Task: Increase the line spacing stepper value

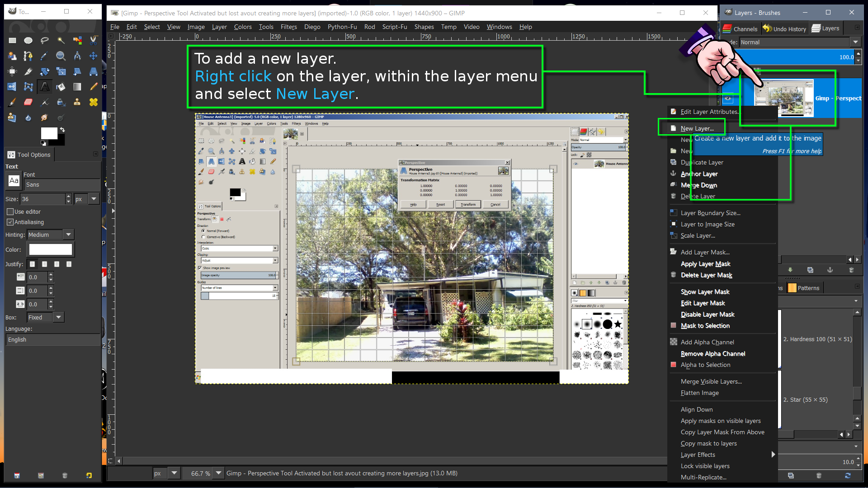Action: [51, 288]
